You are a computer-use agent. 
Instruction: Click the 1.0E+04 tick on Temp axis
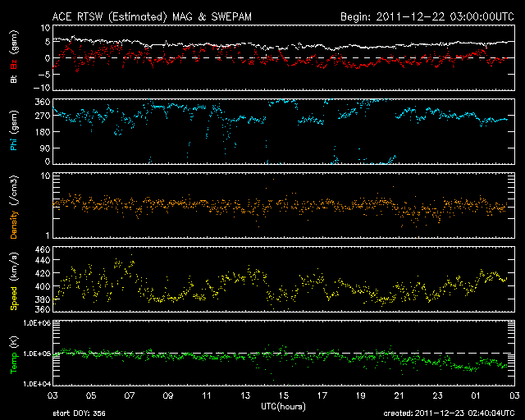(34, 383)
